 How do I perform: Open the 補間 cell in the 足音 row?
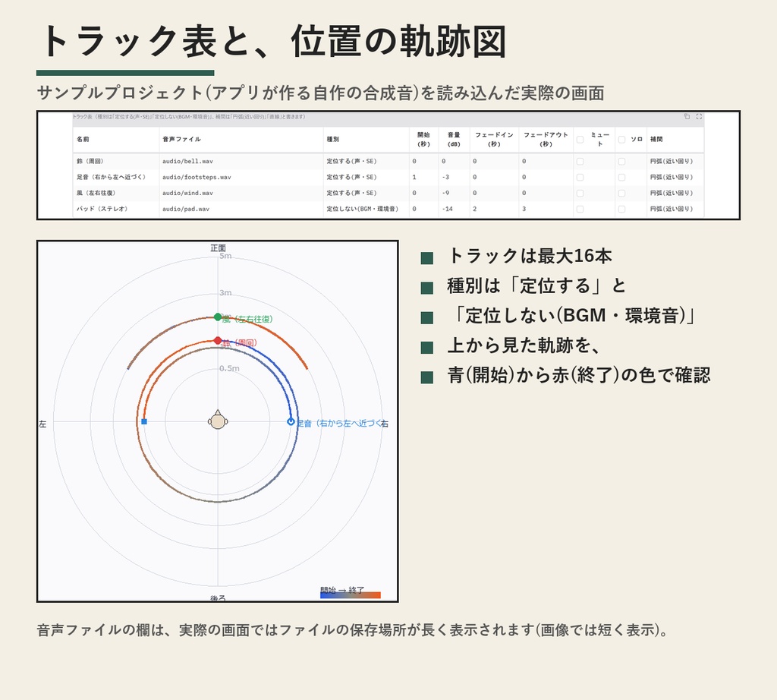(x=675, y=178)
